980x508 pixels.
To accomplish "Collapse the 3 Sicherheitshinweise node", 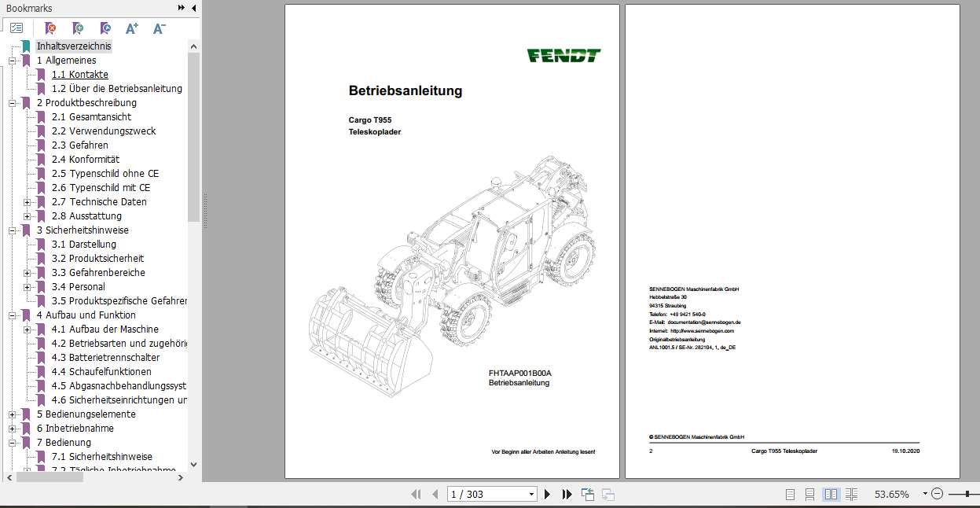I will point(13,230).
